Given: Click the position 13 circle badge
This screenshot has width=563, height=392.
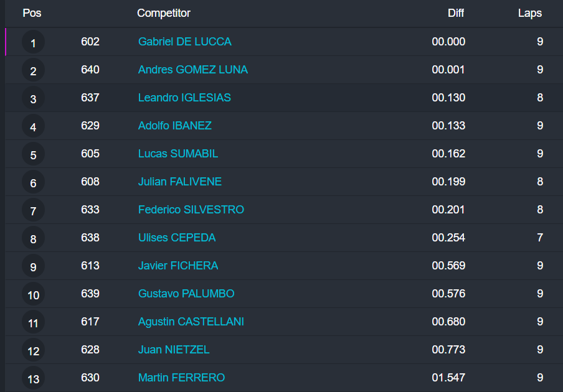Looking at the screenshot, I should (33, 378).
